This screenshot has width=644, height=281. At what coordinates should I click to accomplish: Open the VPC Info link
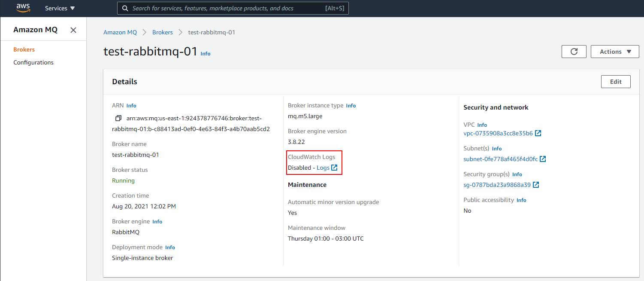point(482,125)
